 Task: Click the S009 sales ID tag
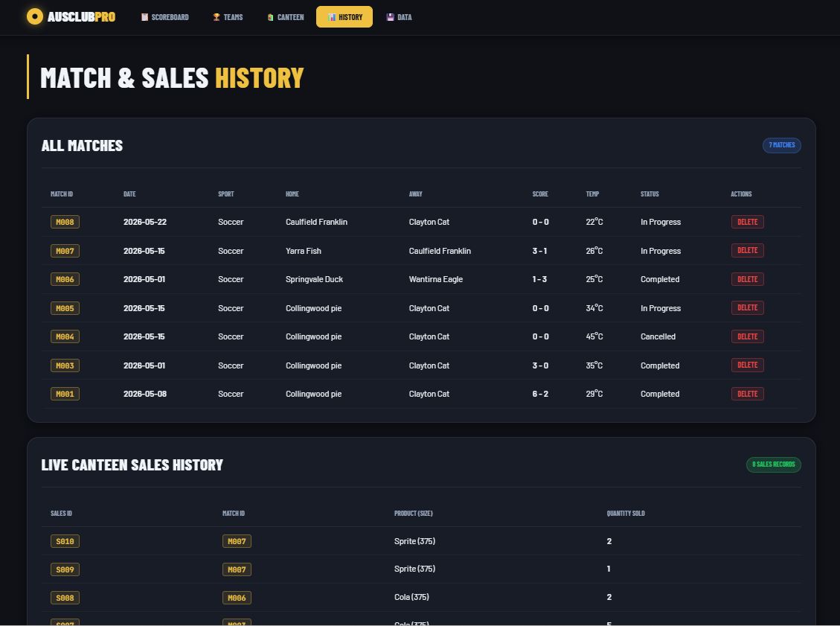(65, 569)
